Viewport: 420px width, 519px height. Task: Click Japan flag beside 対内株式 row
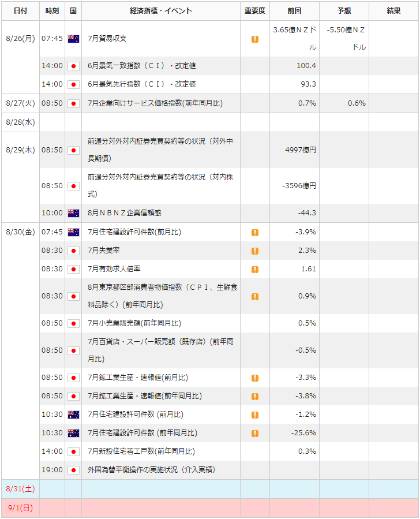(x=73, y=186)
